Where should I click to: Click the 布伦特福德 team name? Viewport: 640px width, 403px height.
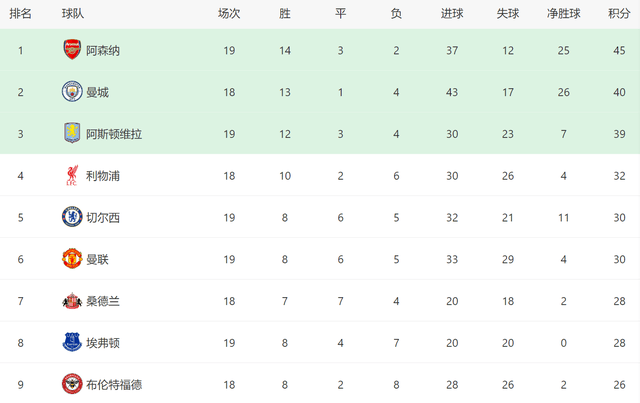[x=114, y=385]
